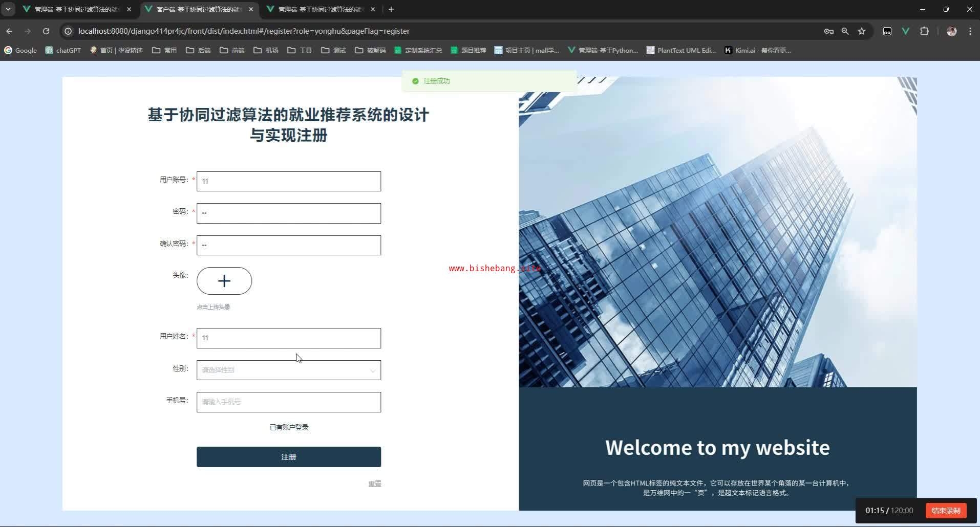The image size is (980, 527).
Task: Open the chatGPT bookmark
Action: point(63,50)
